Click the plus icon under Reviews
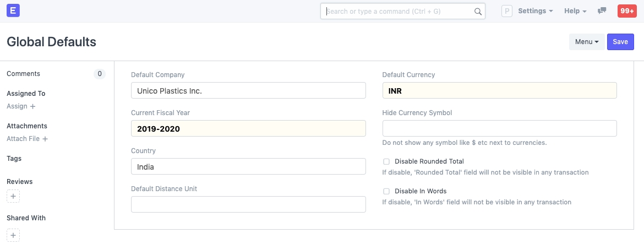The height and width of the screenshot is (244, 644). coord(13,196)
